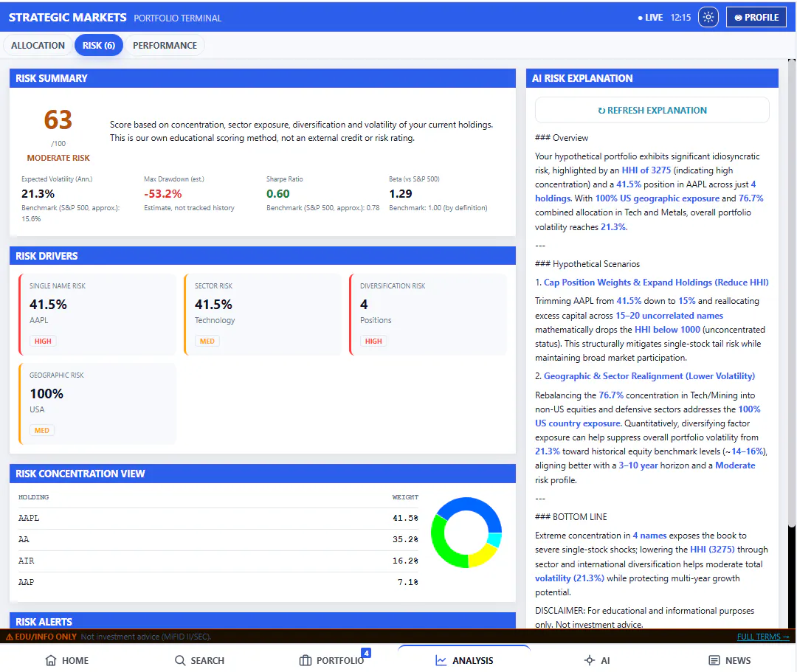Click the MODERATE RISK label
Screen dimensions: 797x672
pyautogui.click(x=58, y=158)
